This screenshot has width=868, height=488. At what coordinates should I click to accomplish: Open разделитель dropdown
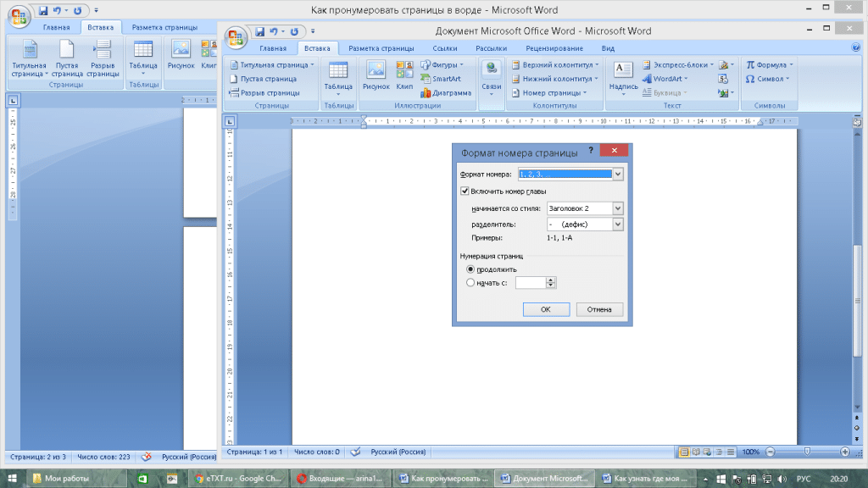[x=618, y=224]
